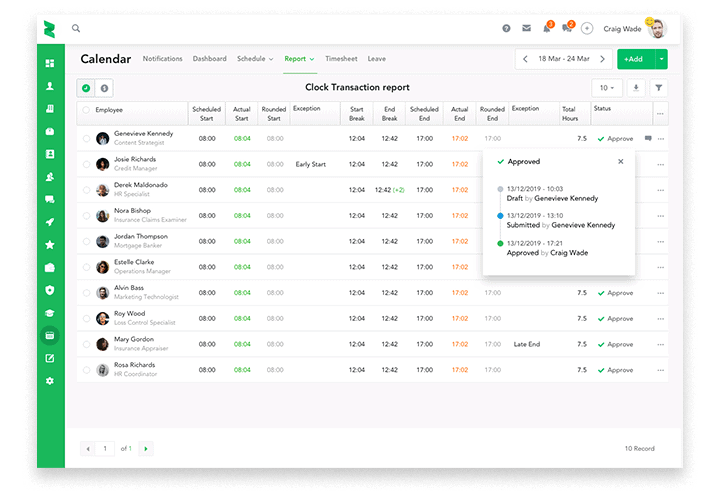Open the help question mark icon
The width and height of the screenshot is (720, 500).
[507, 29]
